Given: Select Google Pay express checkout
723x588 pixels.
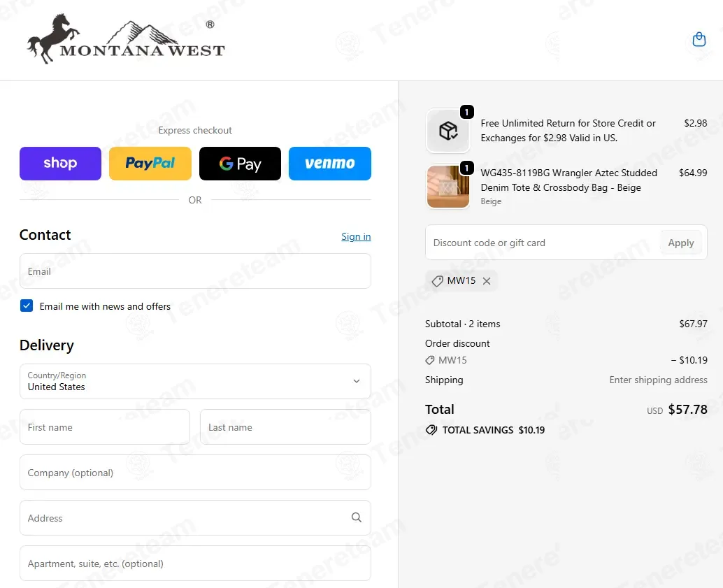Looking at the screenshot, I should tap(240, 164).
